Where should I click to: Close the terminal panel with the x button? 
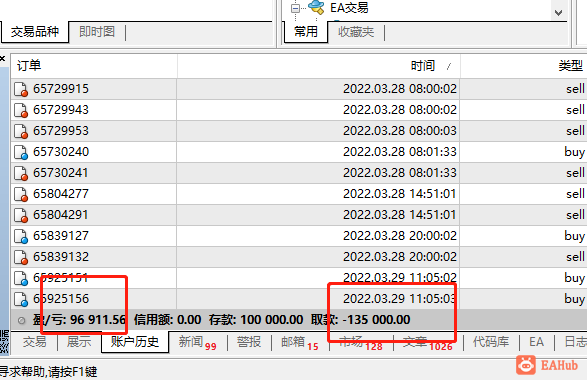click(3, 58)
